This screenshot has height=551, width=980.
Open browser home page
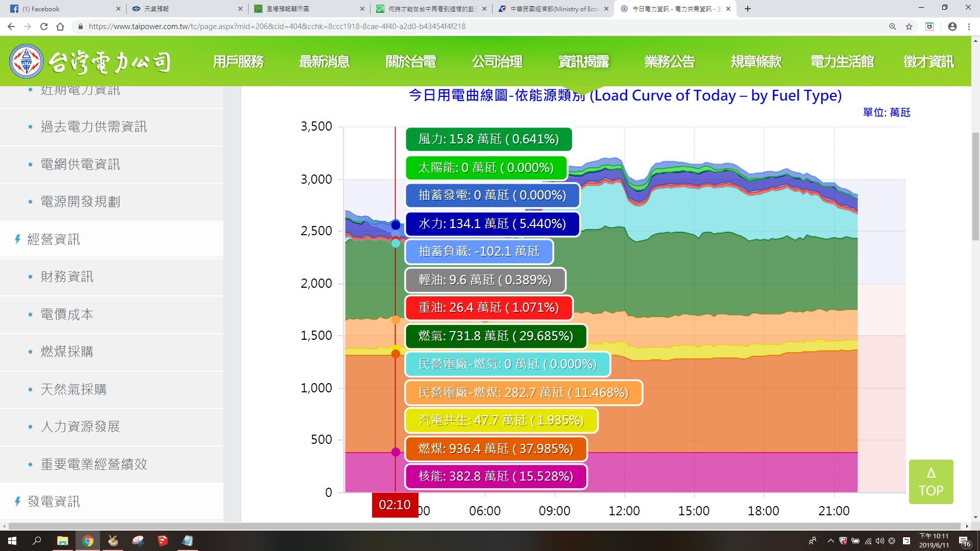[x=60, y=27]
